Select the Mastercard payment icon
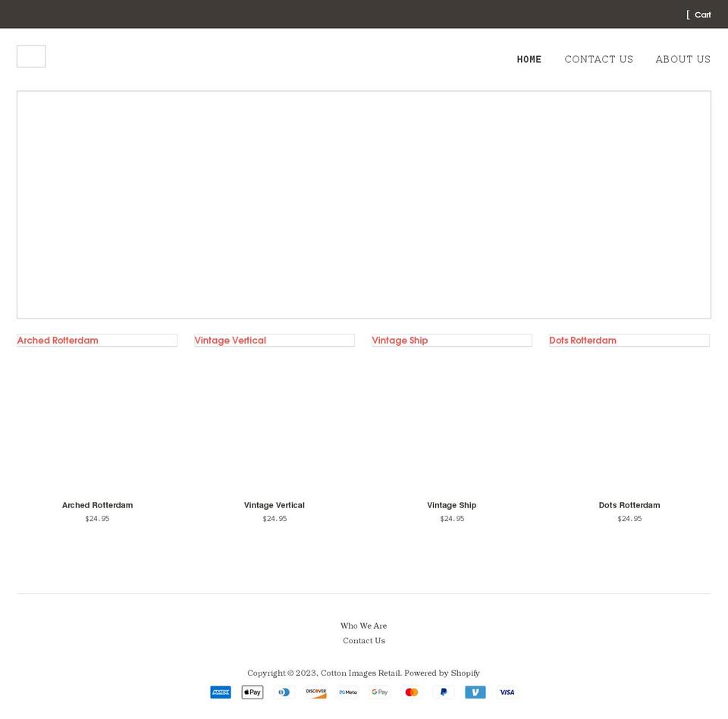The width and height of the screenshot is (728, 719). coord(411,692)
